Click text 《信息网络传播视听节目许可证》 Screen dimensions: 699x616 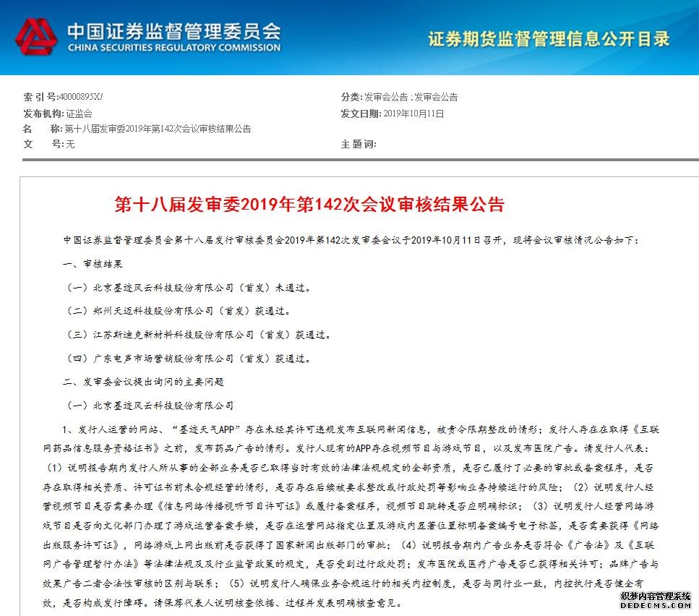tap(229, 506)
